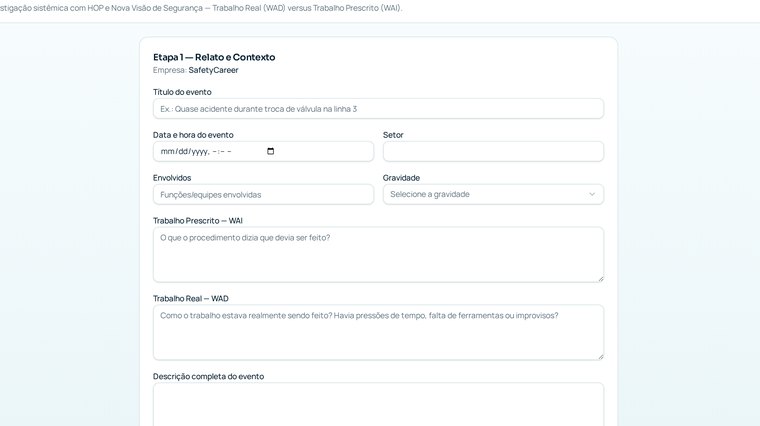
Task: Click the Título do evento input field
Action: [378, 109]
